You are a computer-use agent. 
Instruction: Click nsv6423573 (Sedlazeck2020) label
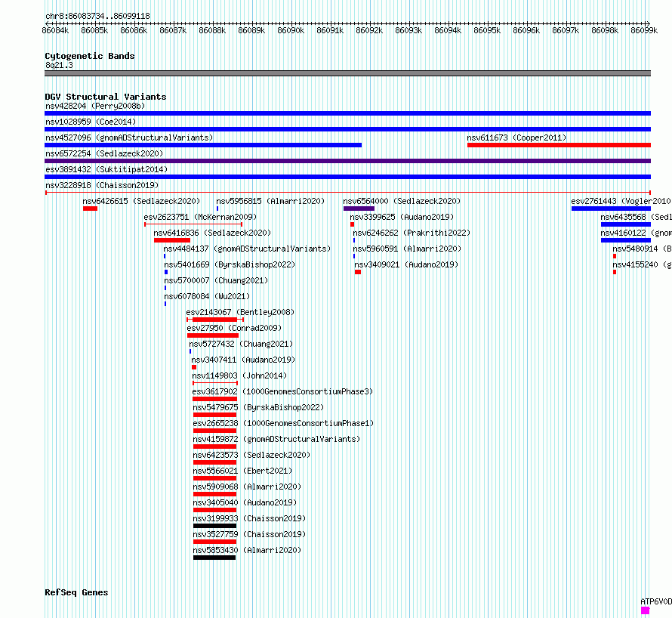(x=251, y=455)
